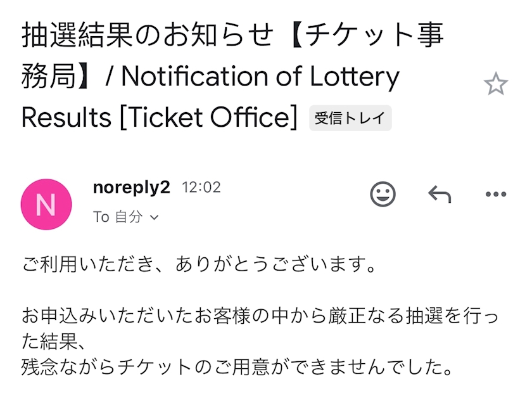This screenshot has height=405, width=532.
Task: Star this lottery results email
Action: (495, 84)
